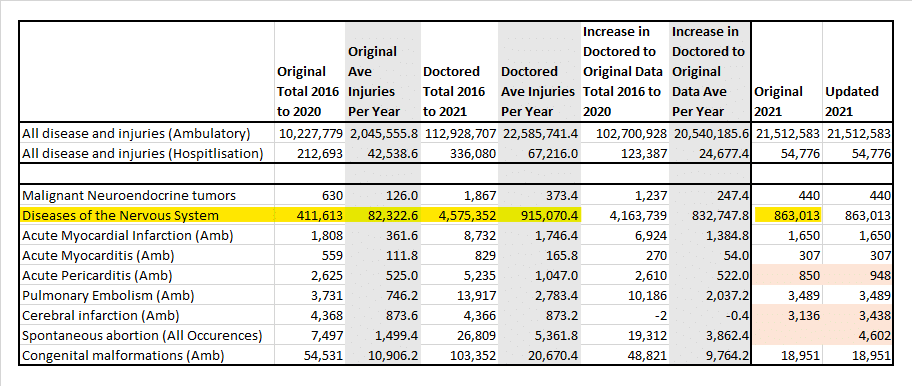Click the Hospitlisation total 212,693 cell
The image size is (912, 390).
pos(311,154)
